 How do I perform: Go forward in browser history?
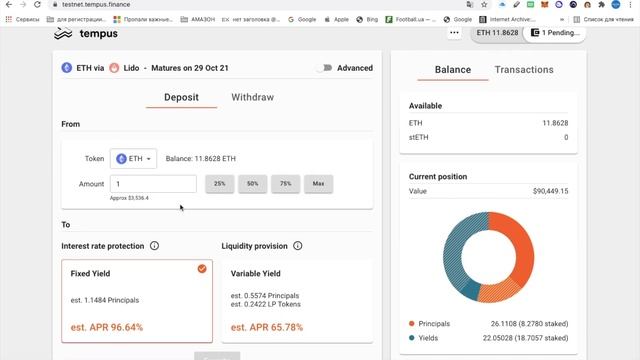point(23,4)
